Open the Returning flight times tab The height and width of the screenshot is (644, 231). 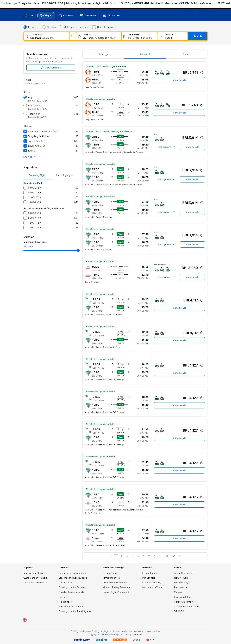(64, 175)
